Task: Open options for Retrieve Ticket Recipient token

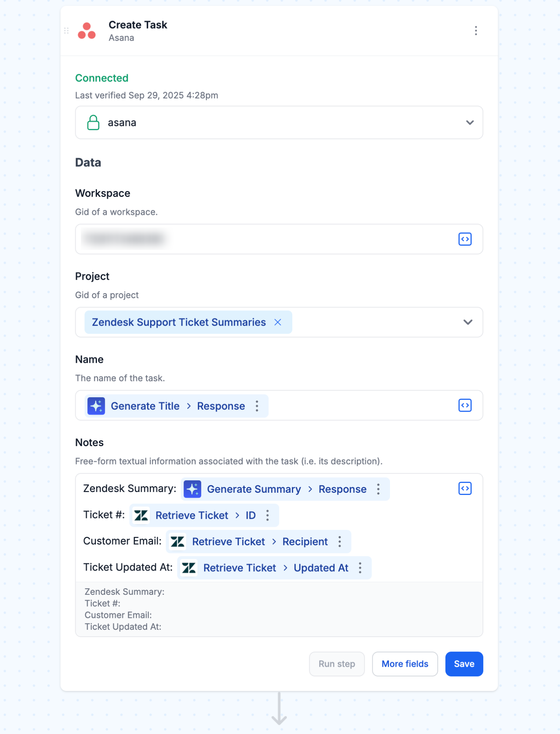Action: click(340, 542)
